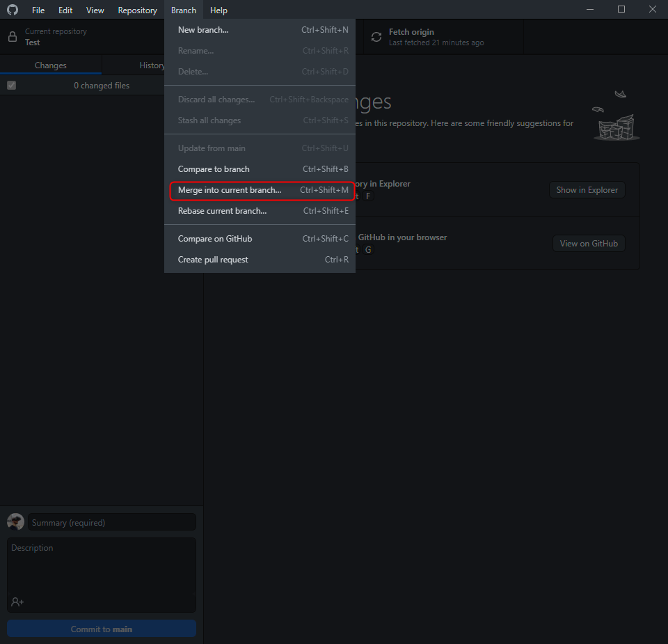Click the add co-authors icon
Image resolution: width=668 pixels, height=644 pixels.
pos(17,602)
